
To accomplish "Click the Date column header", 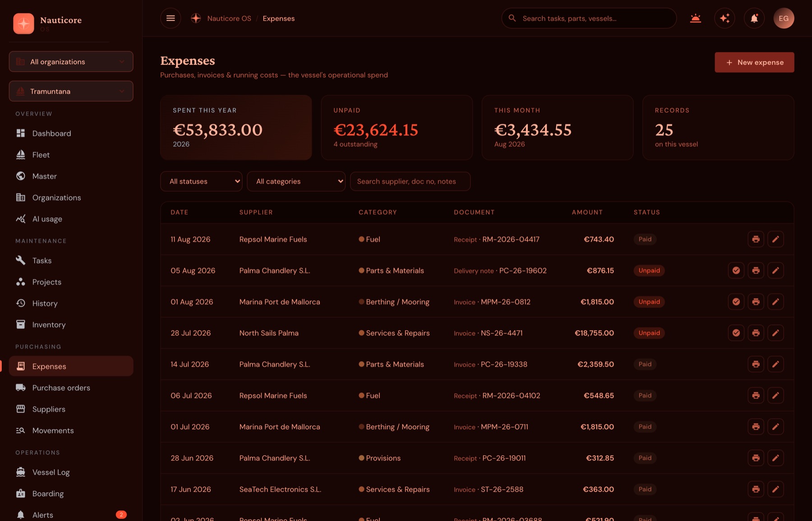I will pos(179,212).
